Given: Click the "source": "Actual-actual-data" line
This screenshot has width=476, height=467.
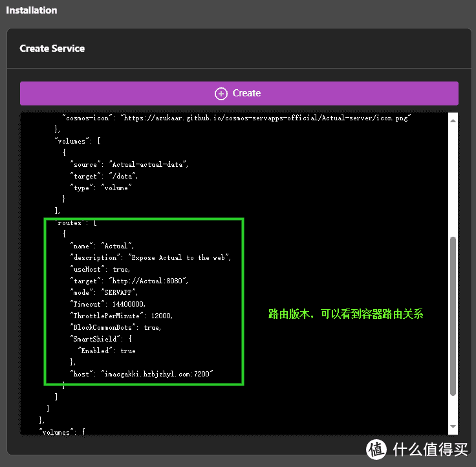Looking at the screenshot, I should pyautogui.click(x=129, y=164).
